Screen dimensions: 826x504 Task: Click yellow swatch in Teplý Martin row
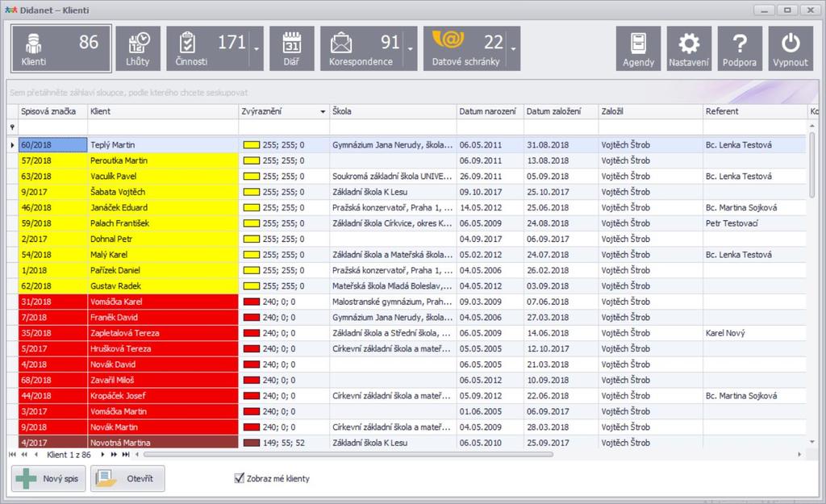(x=252, y=145)
